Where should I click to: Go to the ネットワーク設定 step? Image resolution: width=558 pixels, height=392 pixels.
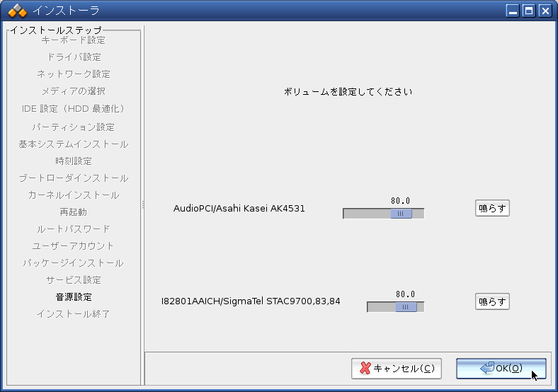pos(74,74)
